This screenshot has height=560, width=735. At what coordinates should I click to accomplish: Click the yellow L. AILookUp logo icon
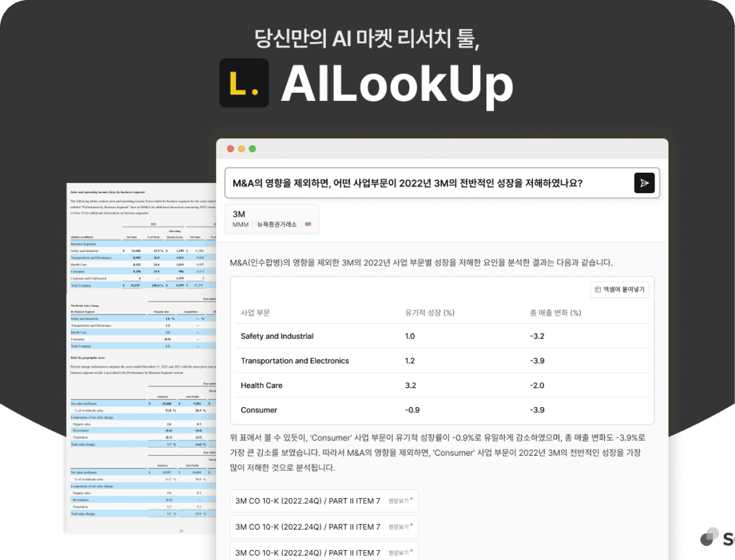[244, 83]
